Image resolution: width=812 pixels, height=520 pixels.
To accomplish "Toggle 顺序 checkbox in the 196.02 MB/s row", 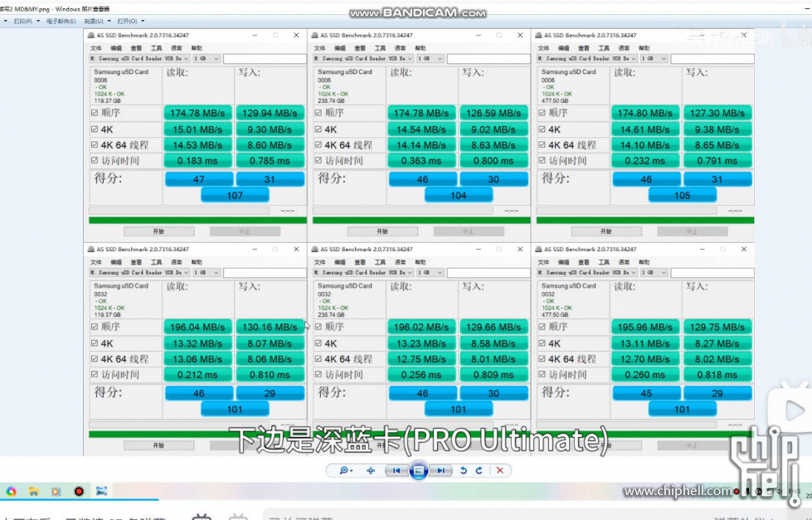I will (318, 326).
